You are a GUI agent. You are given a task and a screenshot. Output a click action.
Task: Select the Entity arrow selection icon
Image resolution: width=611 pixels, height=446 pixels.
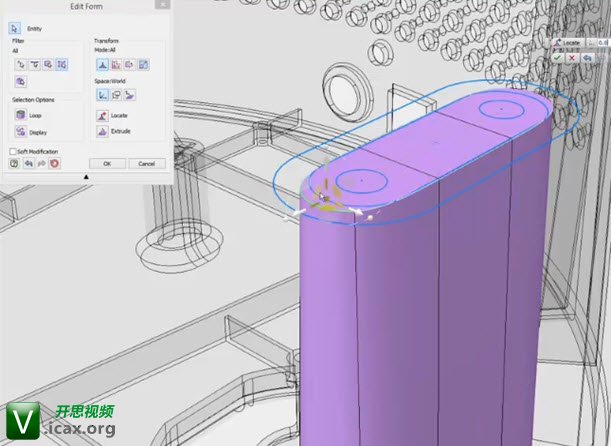pyautogui.click(x=14, y=28)
